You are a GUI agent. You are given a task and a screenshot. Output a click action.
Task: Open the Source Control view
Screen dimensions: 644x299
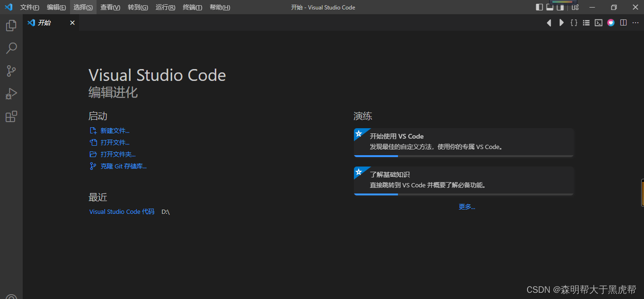pos(11,71)
